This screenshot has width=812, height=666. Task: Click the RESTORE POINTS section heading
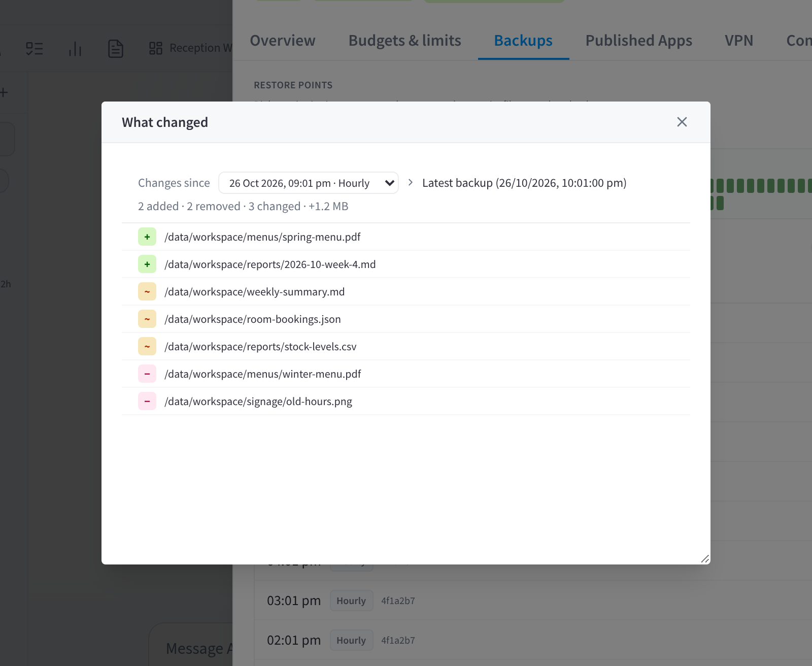click(293, 85)
